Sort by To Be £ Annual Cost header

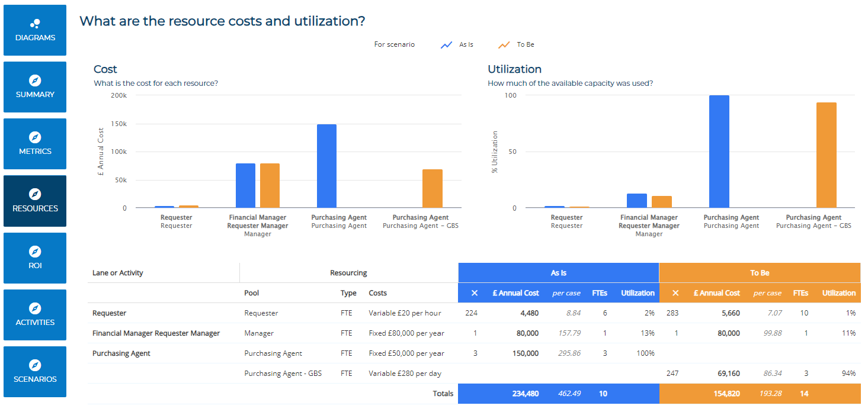coord(716,293)
